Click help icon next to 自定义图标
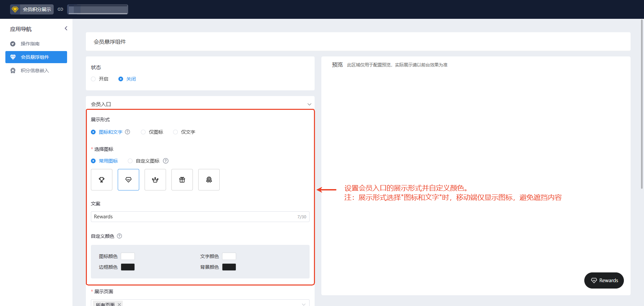 click(x=166, y=161)
